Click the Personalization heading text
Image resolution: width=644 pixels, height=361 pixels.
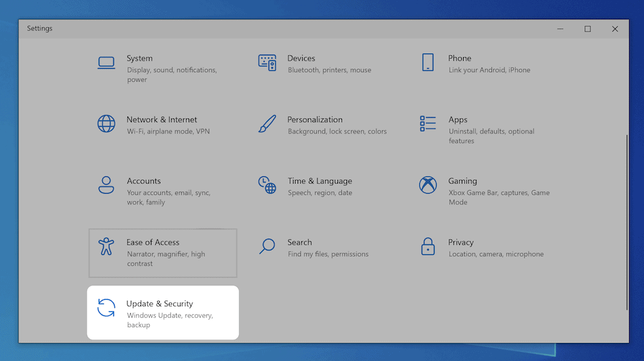tap(315, 120)
